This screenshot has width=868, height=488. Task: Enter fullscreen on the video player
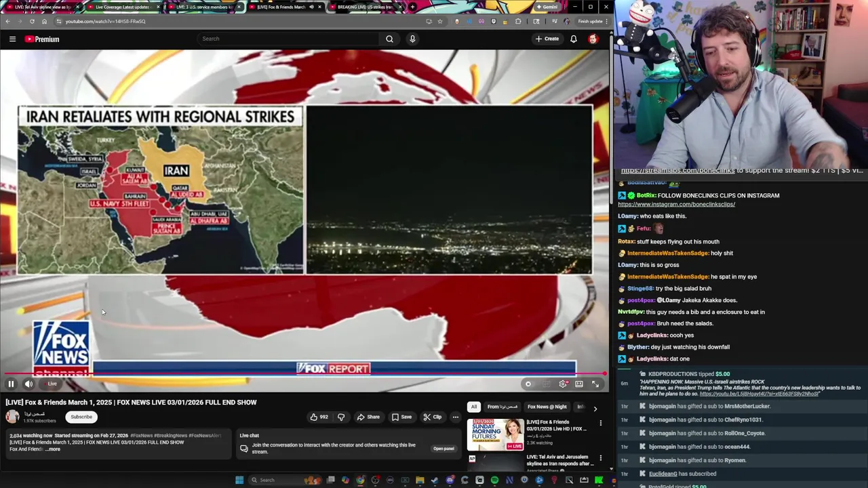(x=595, y=384)
